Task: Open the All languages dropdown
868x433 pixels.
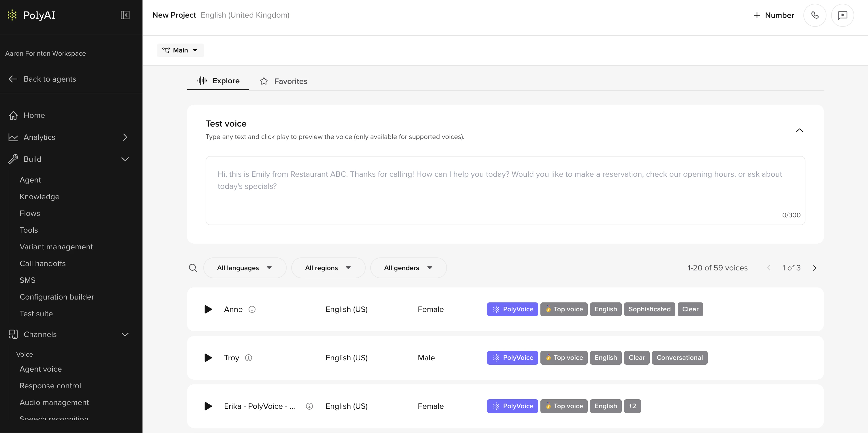Action: click(245, 268)
